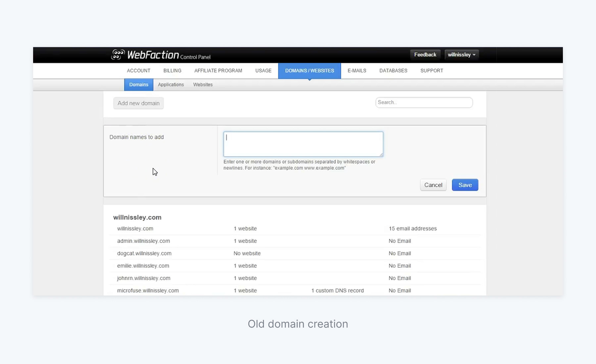
Task: Click 15 email addresses for willnissley.com
Action: click(x=413, y=229)
